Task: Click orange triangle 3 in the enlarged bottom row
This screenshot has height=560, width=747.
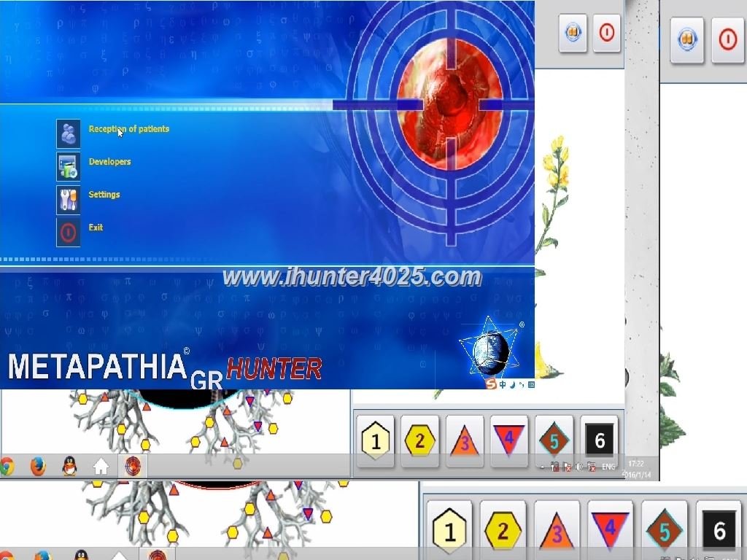Action: tap(557, 530)
